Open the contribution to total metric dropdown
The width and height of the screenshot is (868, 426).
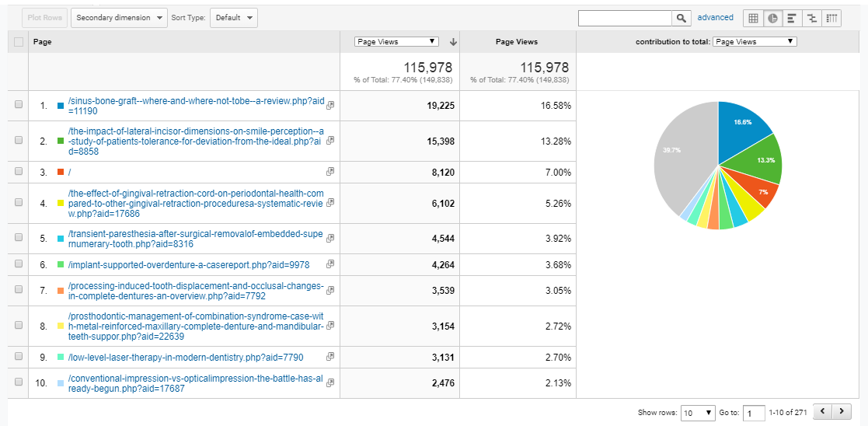click(755, 42)
